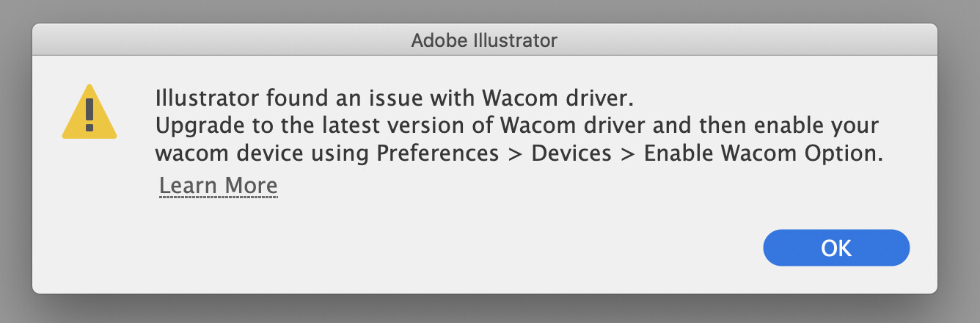Click the second '>' separator after Devices
The width and height of the screenshot is (980, 323).
click(629, 153)
